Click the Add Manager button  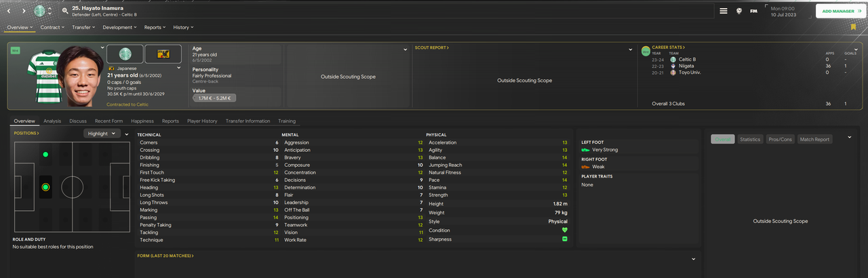coord(840,11)
